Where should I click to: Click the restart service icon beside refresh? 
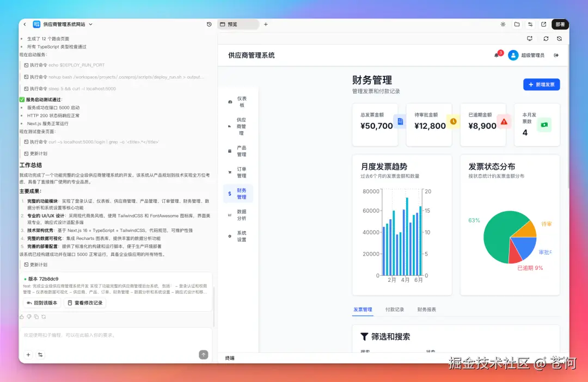point(560,39)
